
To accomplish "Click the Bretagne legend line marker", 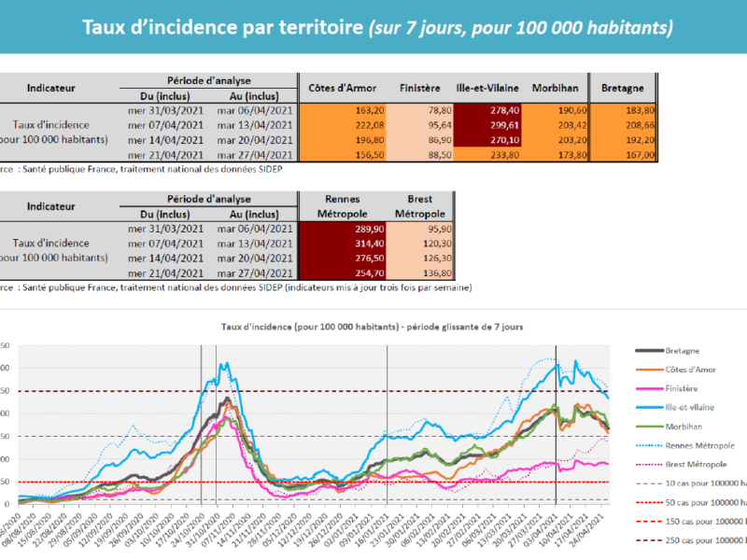I will tap(648, 351).
